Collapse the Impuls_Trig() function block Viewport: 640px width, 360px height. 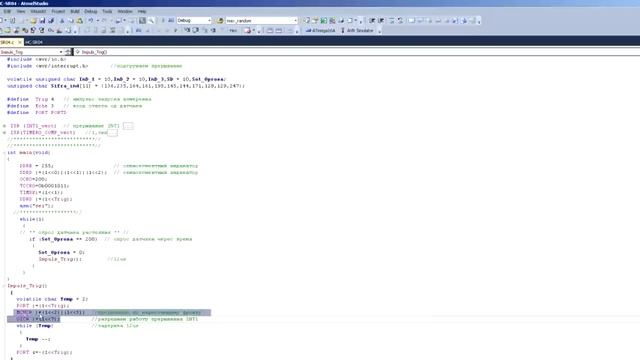click(4, 286)
